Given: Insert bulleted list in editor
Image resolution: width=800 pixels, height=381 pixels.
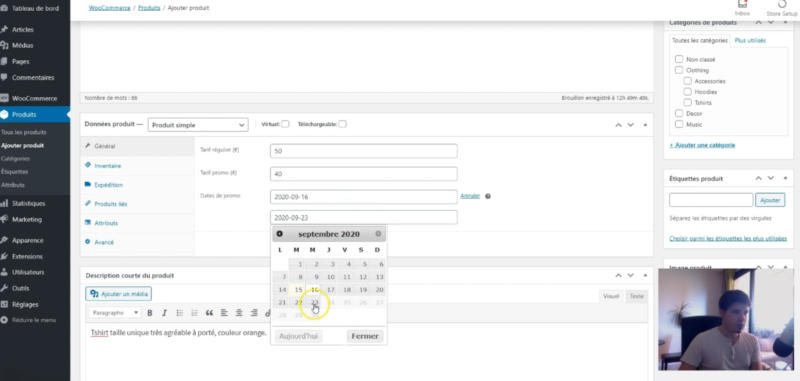Looking at the screenshot, I should coord(180,313).
